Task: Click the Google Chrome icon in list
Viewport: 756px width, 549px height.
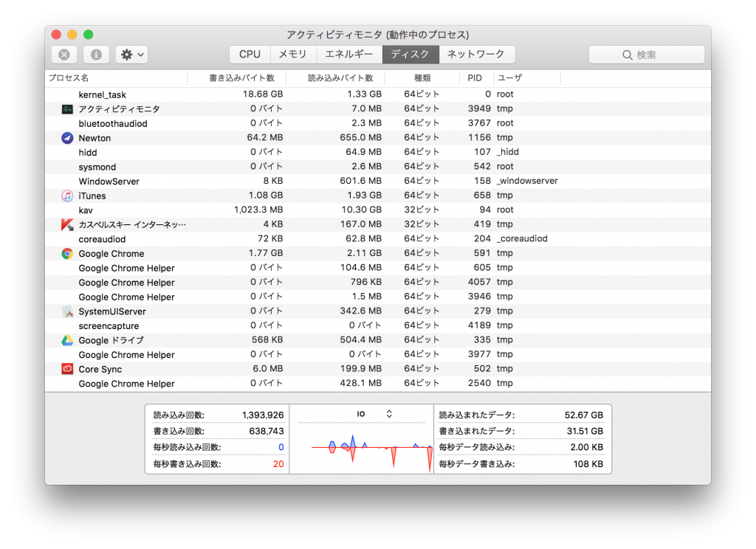Action: click(67, 254)
